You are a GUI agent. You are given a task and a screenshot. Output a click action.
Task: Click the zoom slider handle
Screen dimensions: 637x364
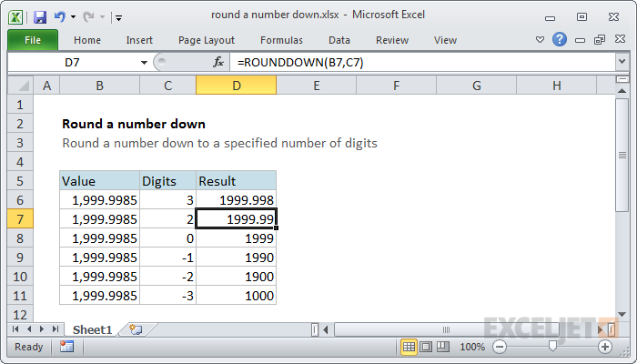[552, 347]
